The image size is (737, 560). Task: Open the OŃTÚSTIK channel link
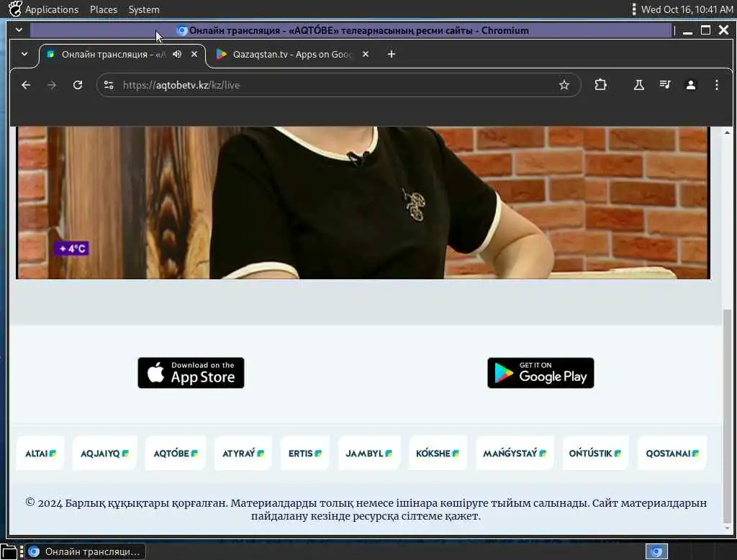(x=595, y=453)
